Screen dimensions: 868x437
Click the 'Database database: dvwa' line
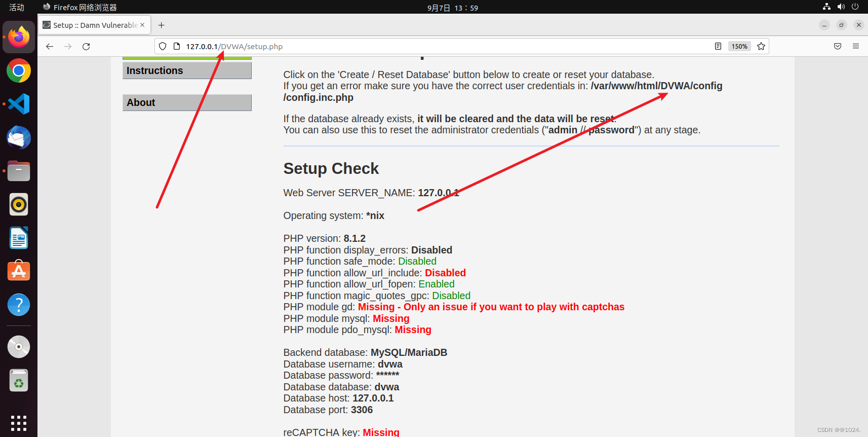pos(341,387)
